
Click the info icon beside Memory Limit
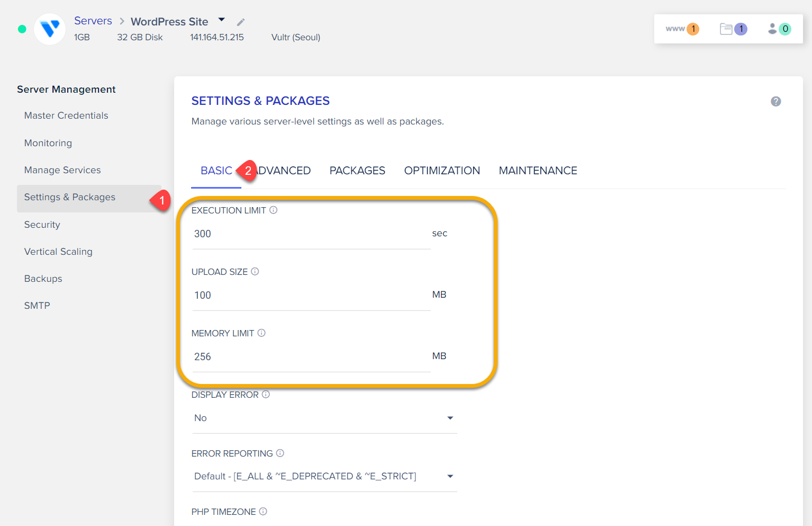(x=261, y=333)
